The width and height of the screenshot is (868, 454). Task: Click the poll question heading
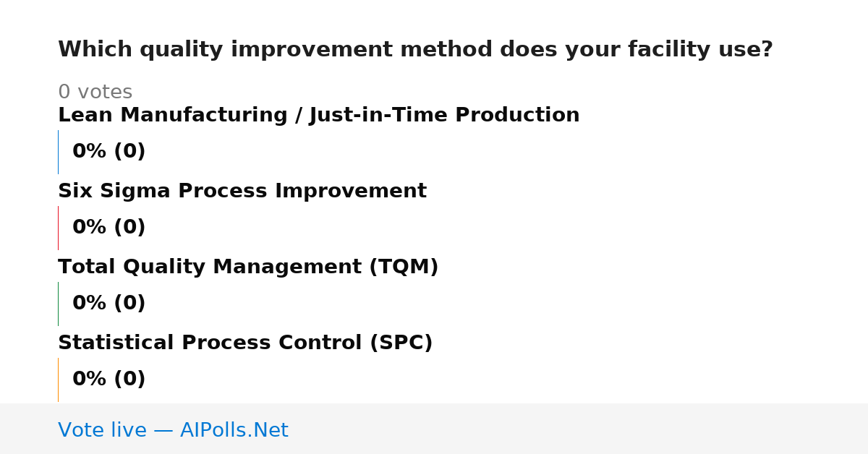(415, 50)
